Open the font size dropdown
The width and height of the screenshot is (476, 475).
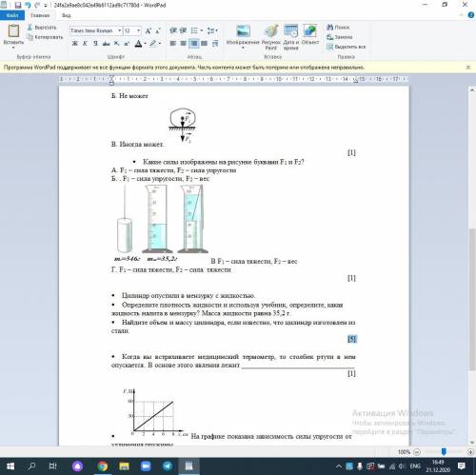click(139, 30)
